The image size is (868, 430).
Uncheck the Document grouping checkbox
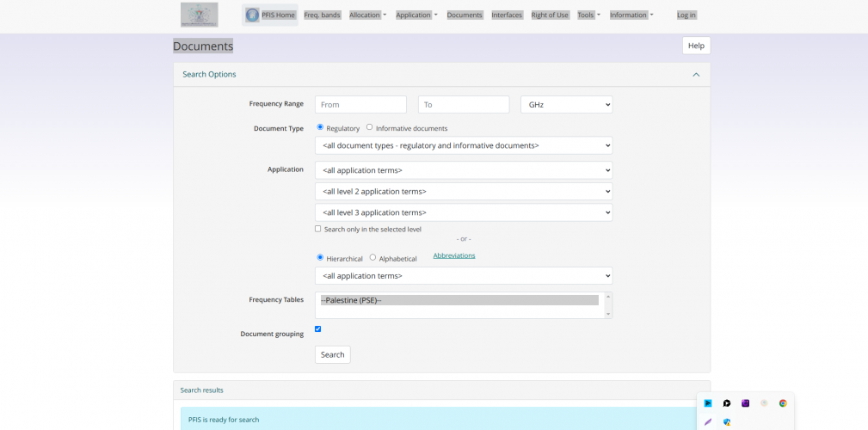coord(317,329)
